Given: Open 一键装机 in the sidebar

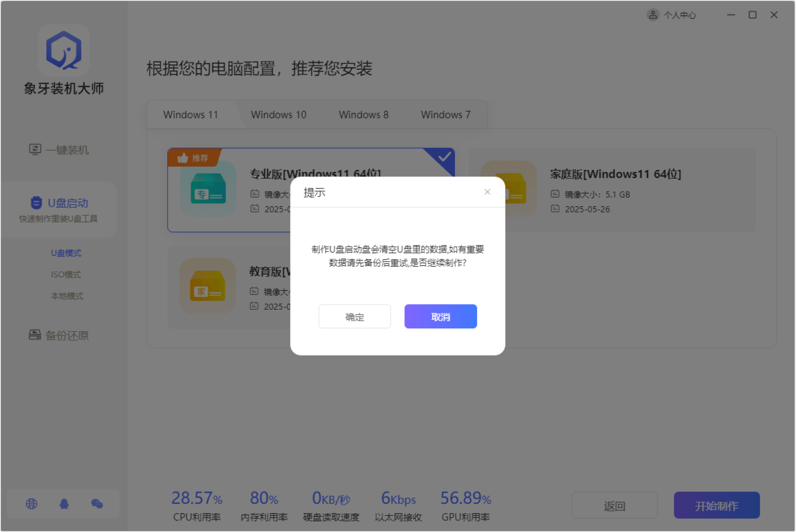Looking at the screenshot, I should pos(59,150).
